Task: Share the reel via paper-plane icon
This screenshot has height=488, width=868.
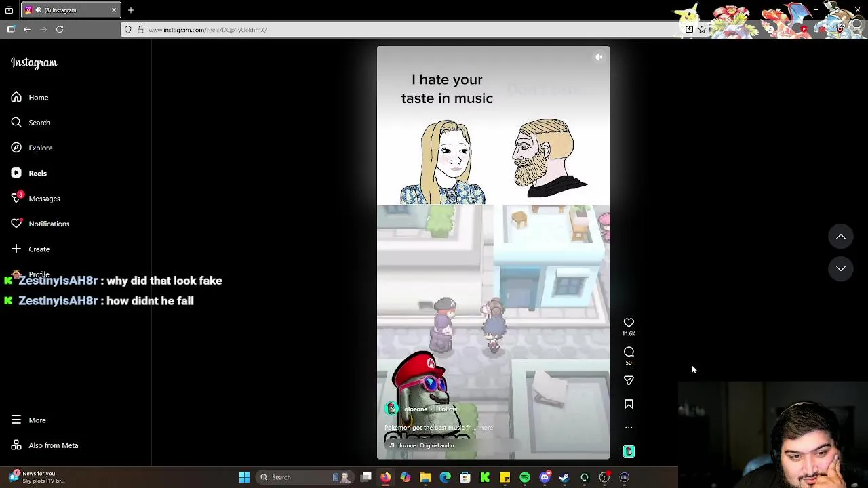Action: [x=629, y=381]
